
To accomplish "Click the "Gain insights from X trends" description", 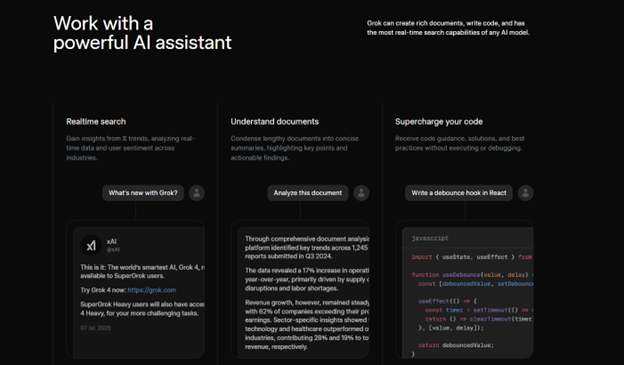I will [131, 148].
